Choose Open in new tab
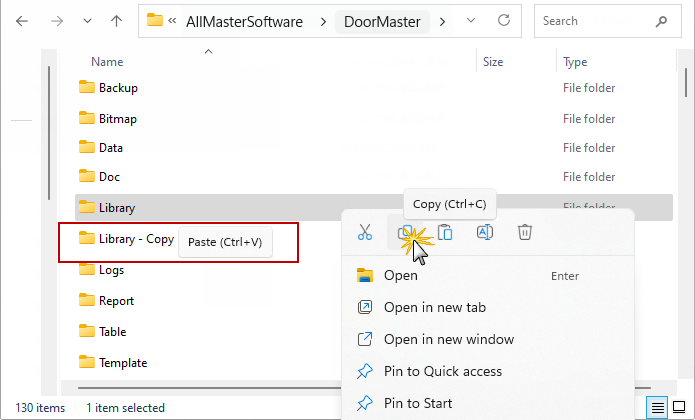 click(x=434, y=307)
